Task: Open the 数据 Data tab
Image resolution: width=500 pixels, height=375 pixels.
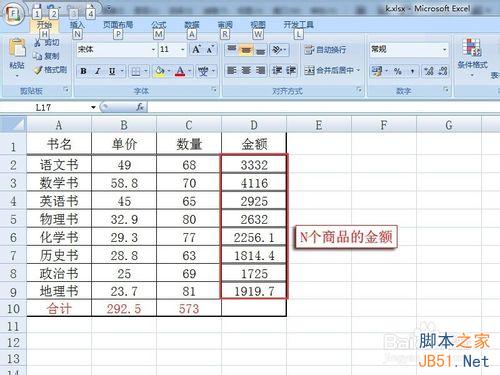Action: point(192,25)
